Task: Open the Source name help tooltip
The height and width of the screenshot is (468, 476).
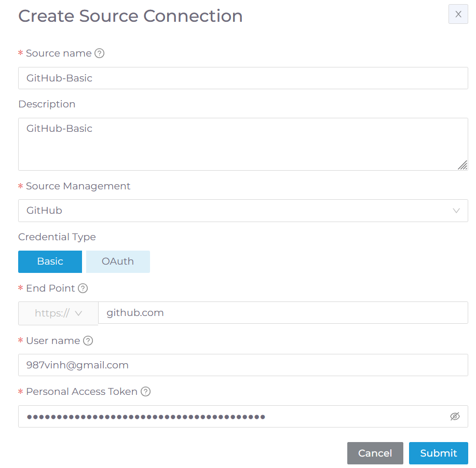Action: (x=99, y=53)
